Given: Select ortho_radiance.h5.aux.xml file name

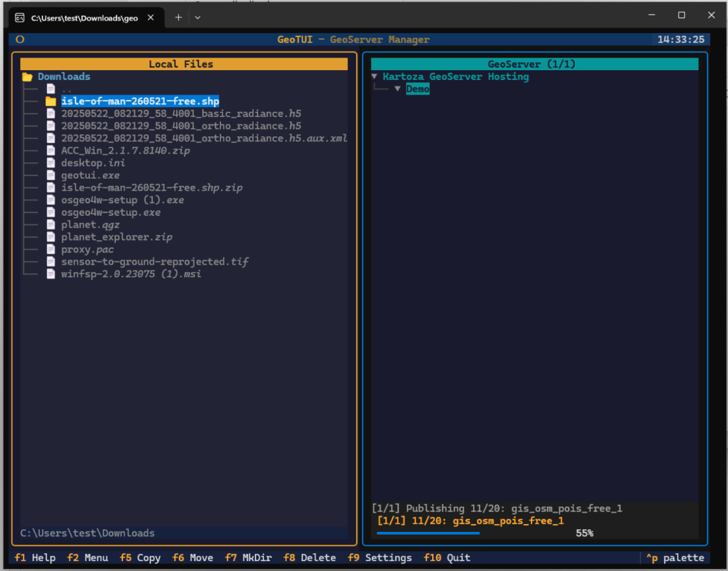Looking at the screenshot, I should coord(205,138).
